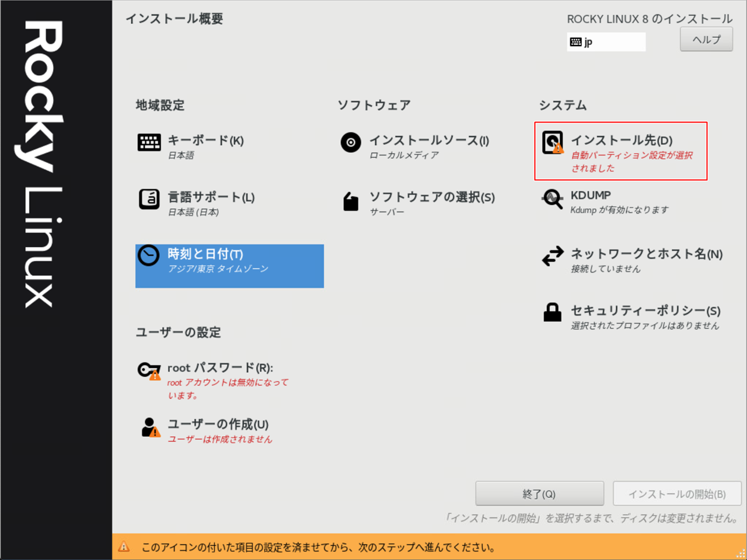
Task: Click the warning icon in the orange bar
Action: pyautogui.click(x=124, y=547)
